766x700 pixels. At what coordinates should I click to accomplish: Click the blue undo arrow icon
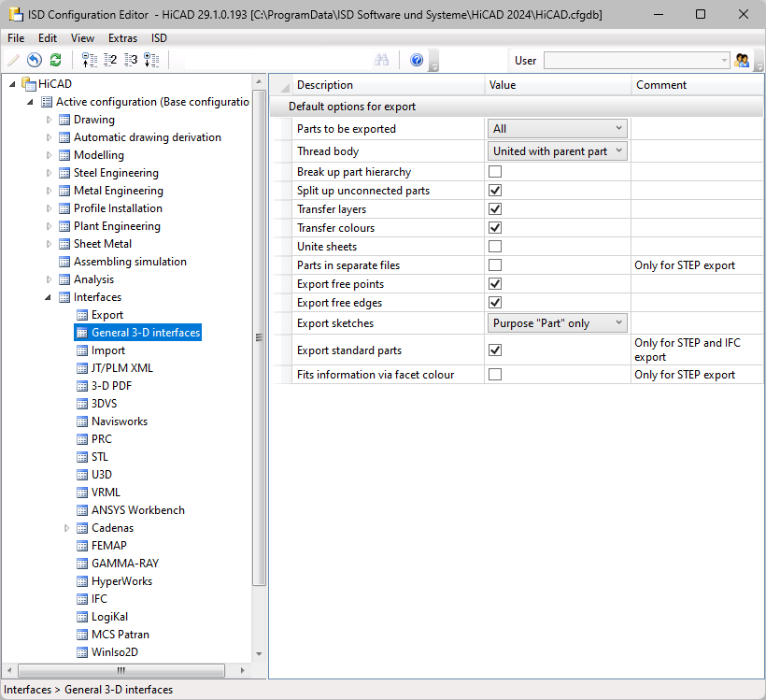pos(35,60)
